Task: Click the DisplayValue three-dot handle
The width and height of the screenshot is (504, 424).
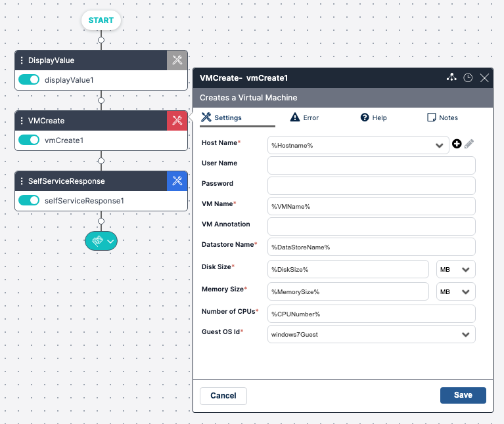Action: [22, 60]
